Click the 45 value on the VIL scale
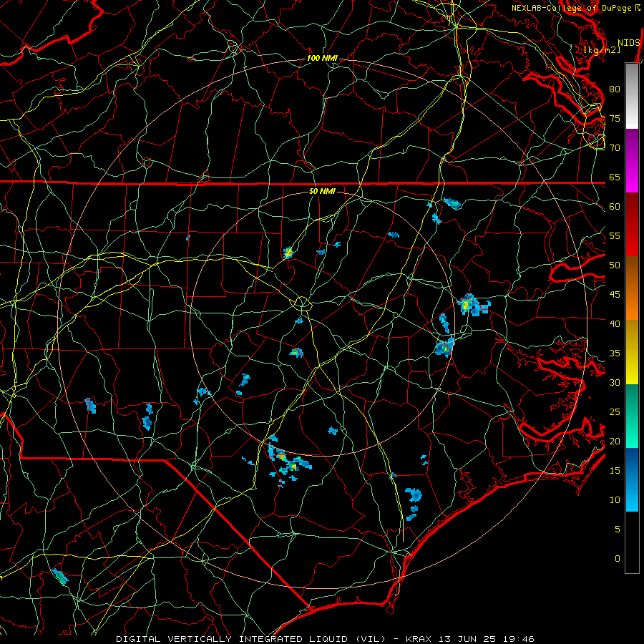Viewport: 644px width, 644px height. coord(615,295)
